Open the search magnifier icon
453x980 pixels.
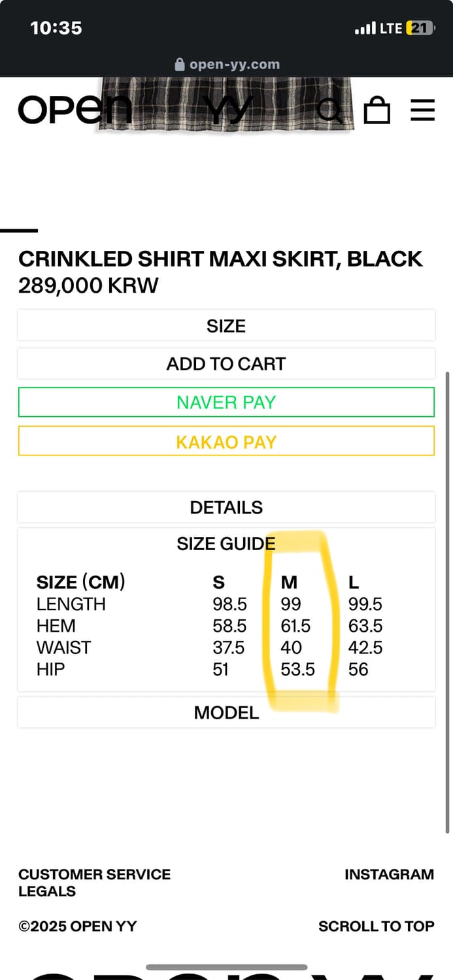coord(330,110)
